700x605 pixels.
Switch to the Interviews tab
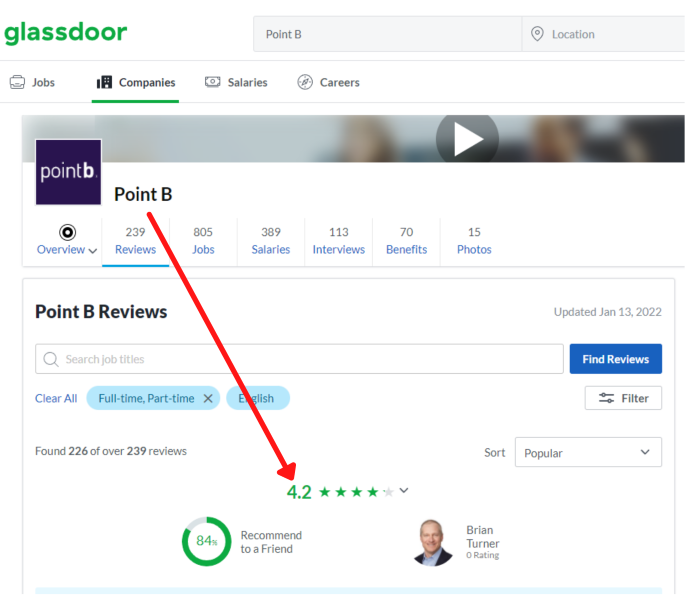point(338,241)
